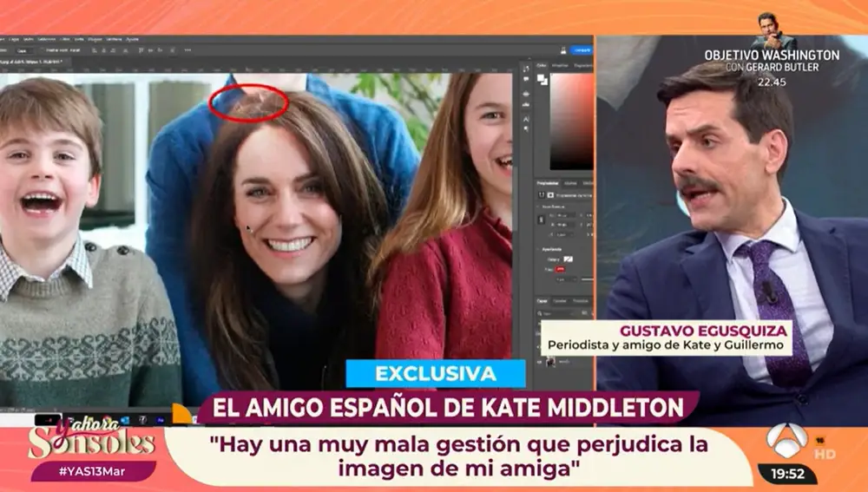Switch to the Propiedades tab

[548, 183]
